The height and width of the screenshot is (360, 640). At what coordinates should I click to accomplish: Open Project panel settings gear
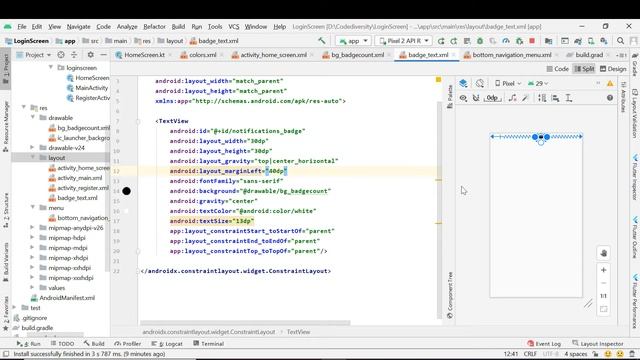click(x=91, y=55)
